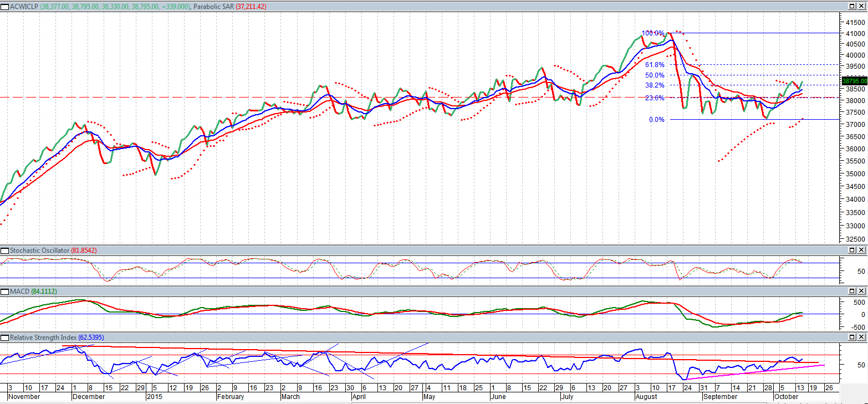
Task: Open the ACWICLP price pane menu icon
Action: pos(5,6)
